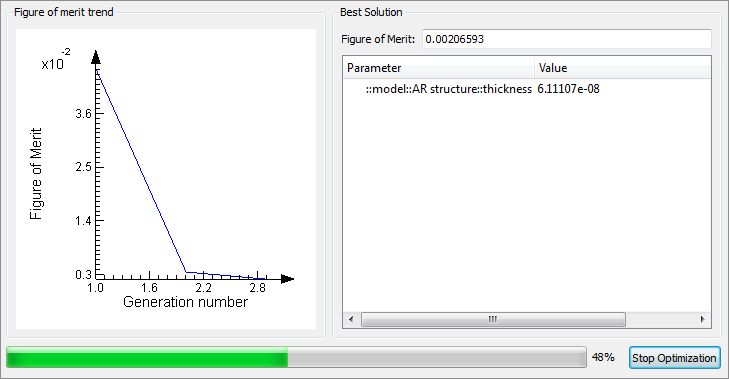Viewport: 729px width, 379px height.
Task: Click the horizontal scrollbar thumb
Action: coord(493,319)
